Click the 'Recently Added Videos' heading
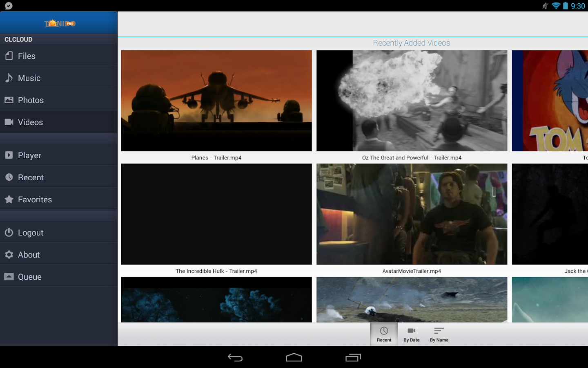 tap(411, 43)
